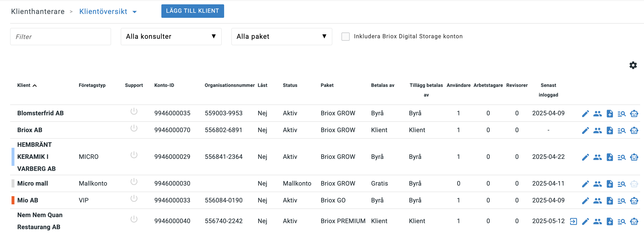Focus the Filter input field
This screenshot has width=644, height=233.
pos(61,37)
